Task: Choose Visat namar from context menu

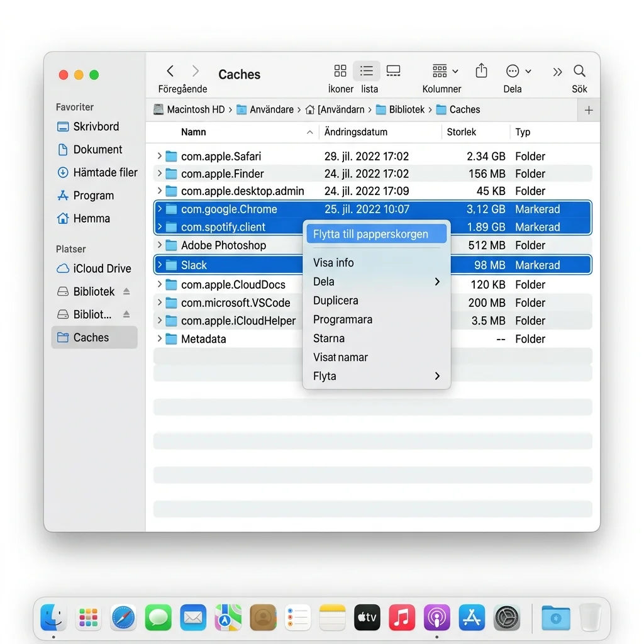Action: [x=377, y=357]
